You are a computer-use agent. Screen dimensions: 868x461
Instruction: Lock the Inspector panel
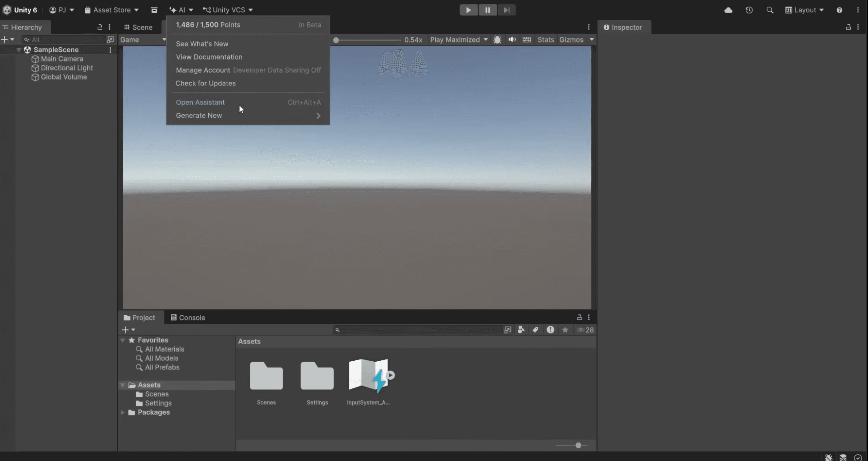[848, 27]
